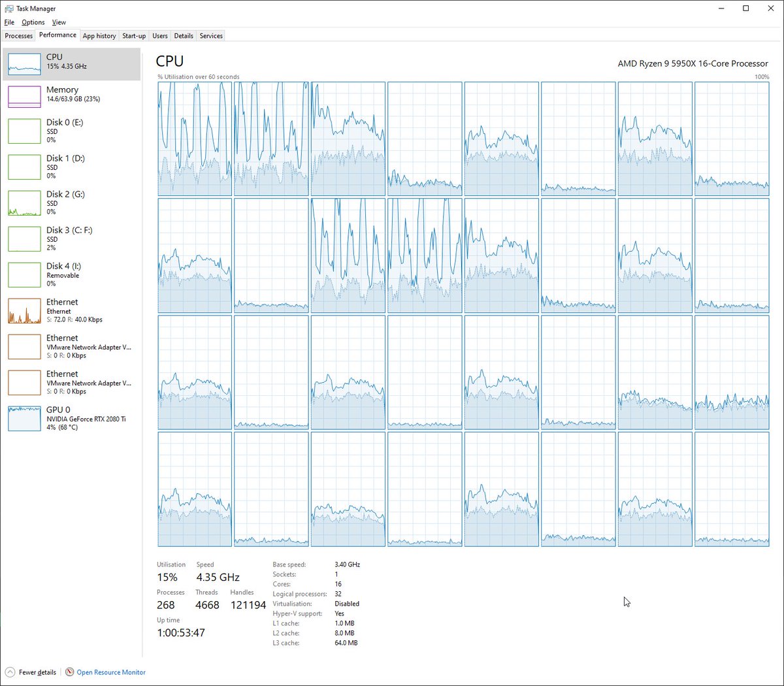Switch to the App history tab
784x686 pixels.
[99, 36]
